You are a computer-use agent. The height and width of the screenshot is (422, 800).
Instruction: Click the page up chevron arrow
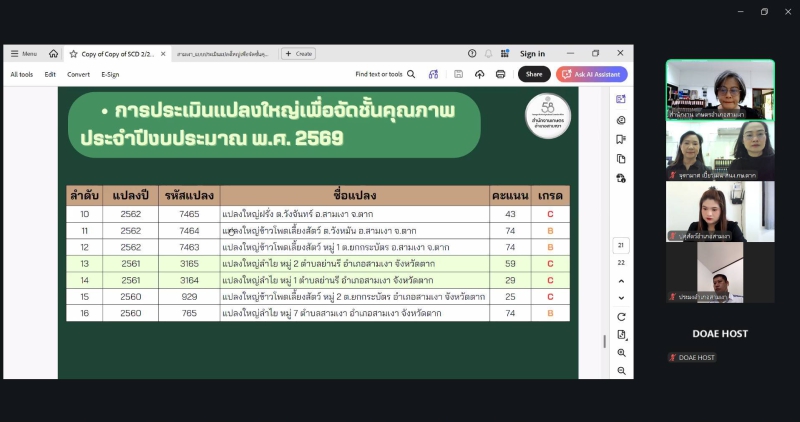point(621,281)
